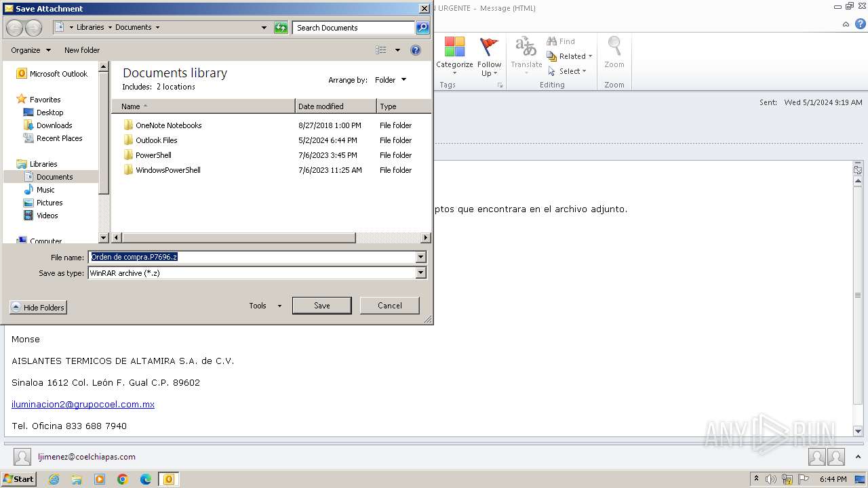Select Documents library in sidebar
This screenshot has width=868, height=488.
[48, 177]
